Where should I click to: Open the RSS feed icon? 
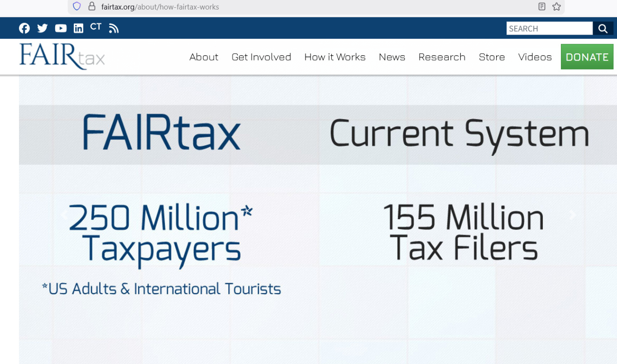(114, 28)
